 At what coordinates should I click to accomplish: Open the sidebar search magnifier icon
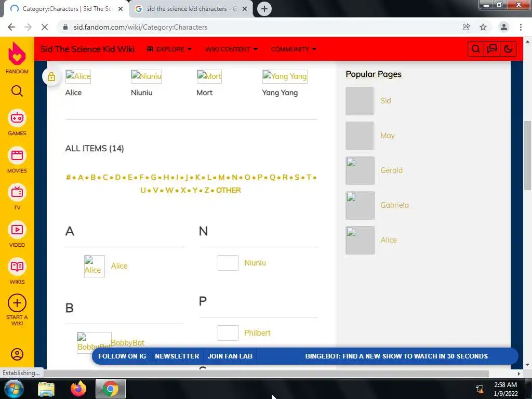[17, 91]
